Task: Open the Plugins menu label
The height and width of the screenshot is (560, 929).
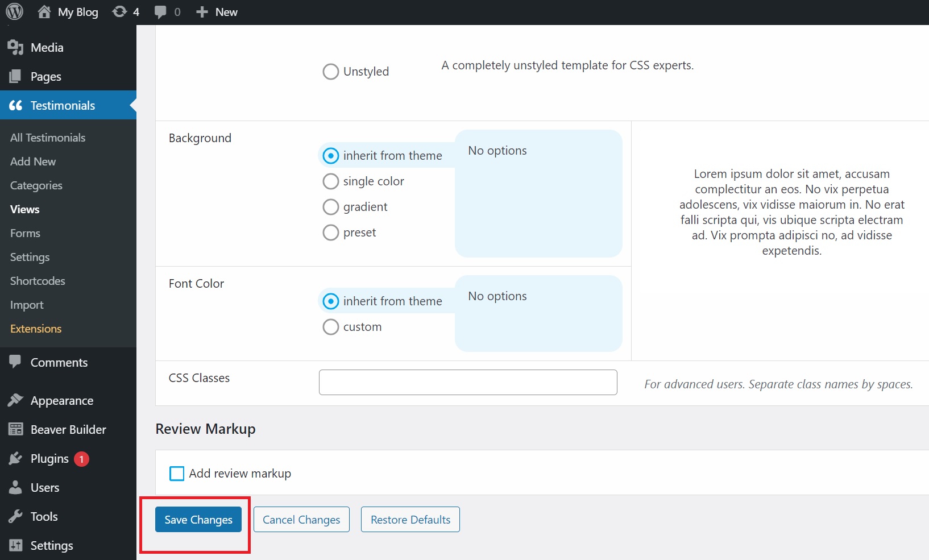Action: tap(49, 459)
